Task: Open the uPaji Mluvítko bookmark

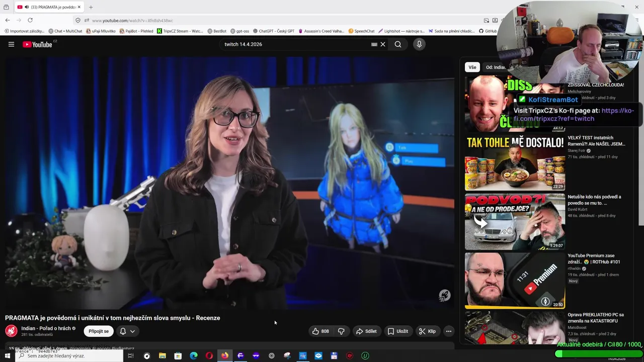Action: (x=101, y=31)
